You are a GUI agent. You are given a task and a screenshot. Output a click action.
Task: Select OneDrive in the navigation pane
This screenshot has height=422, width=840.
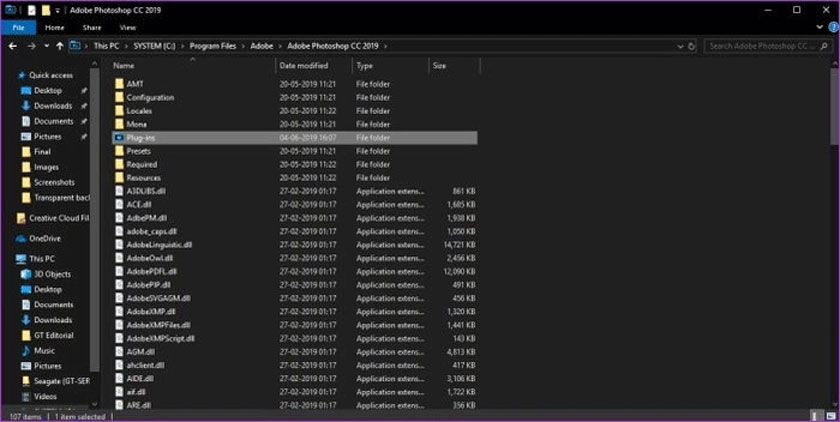[44, 238]
